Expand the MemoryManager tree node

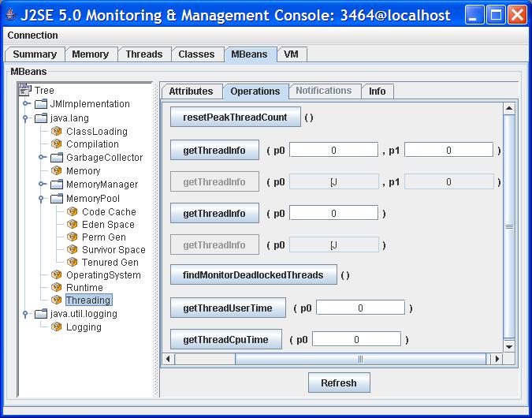pyautogui.click(x=42, y=185)
